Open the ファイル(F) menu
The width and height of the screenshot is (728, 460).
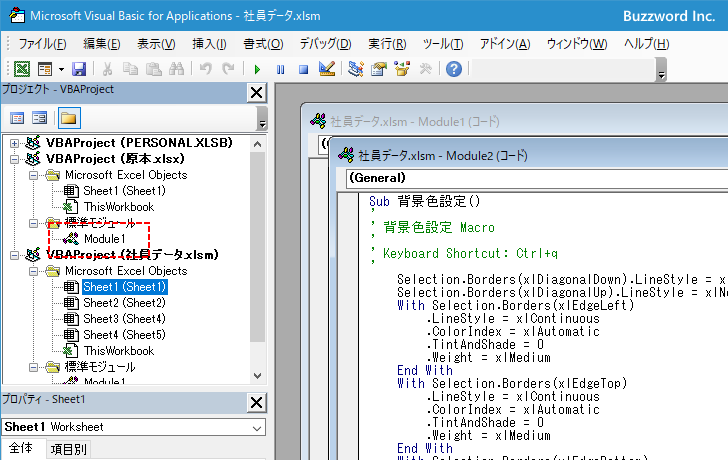[42, 44]
